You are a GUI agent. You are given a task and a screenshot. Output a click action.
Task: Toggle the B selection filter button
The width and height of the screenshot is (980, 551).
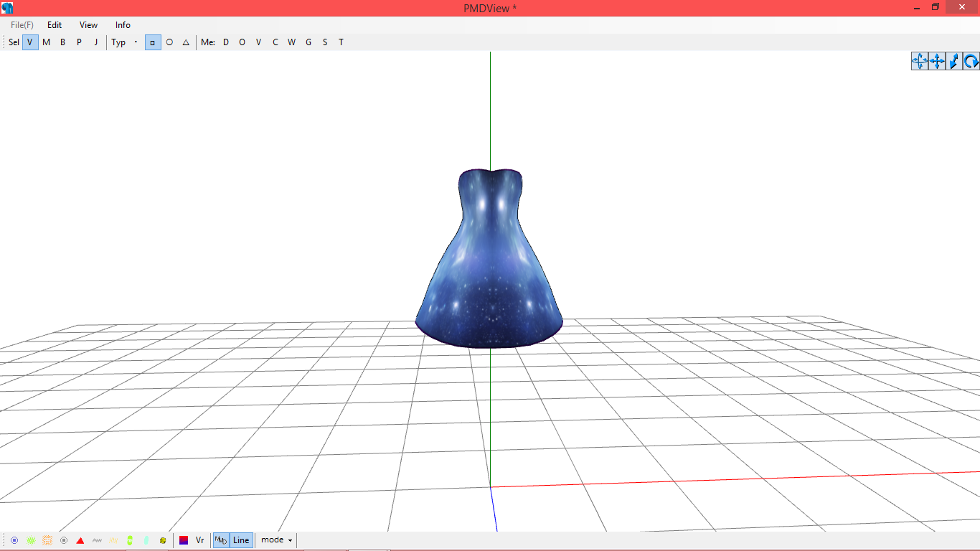click(63, 42)
